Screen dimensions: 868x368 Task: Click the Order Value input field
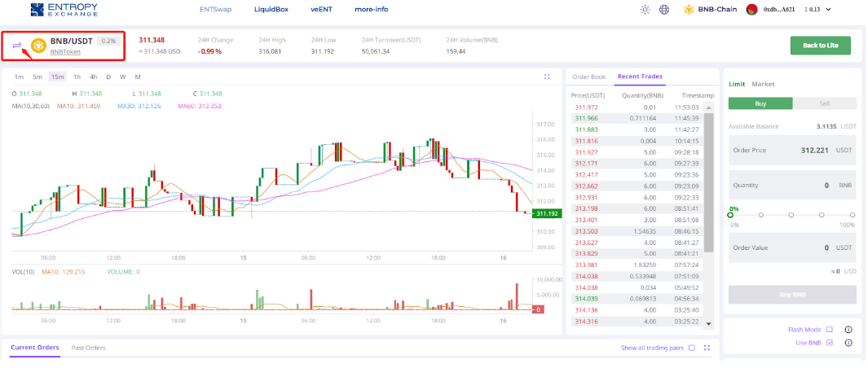(x=792, y=248)
